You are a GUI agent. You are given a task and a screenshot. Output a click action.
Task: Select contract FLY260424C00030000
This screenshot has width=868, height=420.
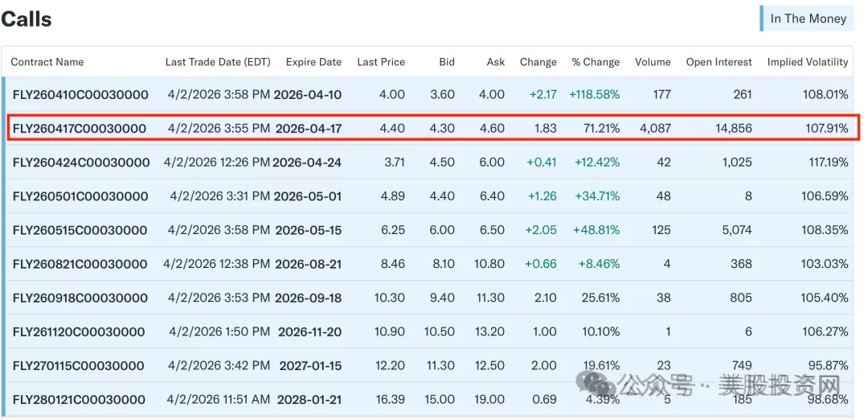coord(81,163)
